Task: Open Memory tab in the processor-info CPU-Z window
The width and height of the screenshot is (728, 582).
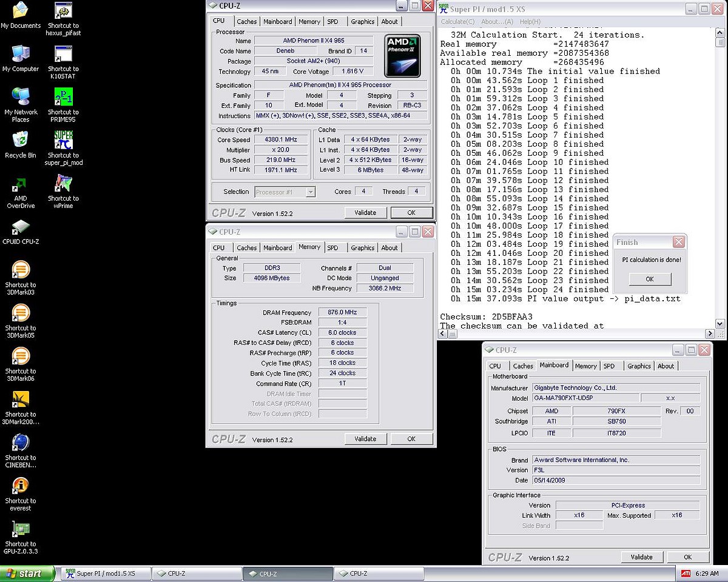Action: coord(309,22)
